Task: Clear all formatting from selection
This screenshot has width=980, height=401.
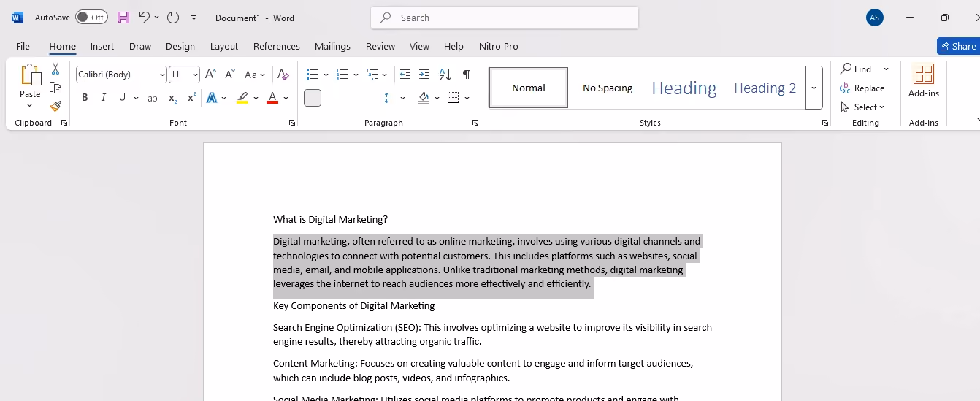Action: [283, 75]
